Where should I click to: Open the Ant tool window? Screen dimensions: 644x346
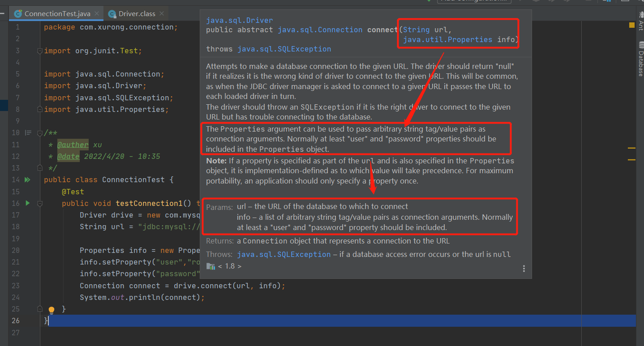(640, 21)
